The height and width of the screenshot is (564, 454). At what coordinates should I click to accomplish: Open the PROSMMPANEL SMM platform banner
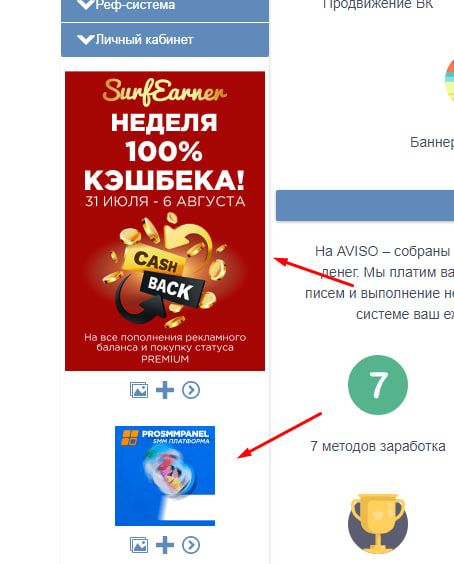pos(165,476)
